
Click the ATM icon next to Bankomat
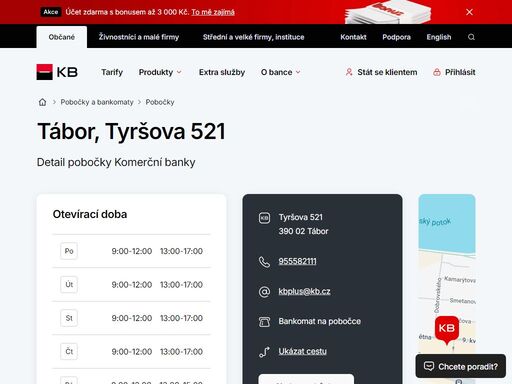click(264, 322)
